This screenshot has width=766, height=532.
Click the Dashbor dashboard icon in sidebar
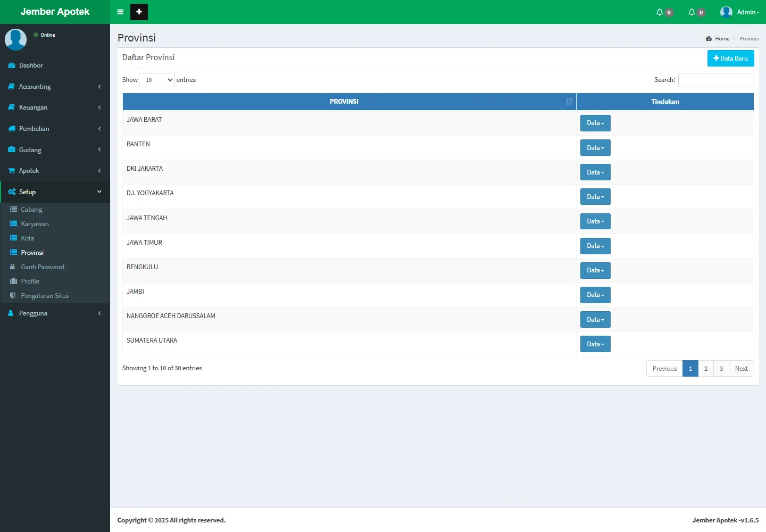click(12, 65)
